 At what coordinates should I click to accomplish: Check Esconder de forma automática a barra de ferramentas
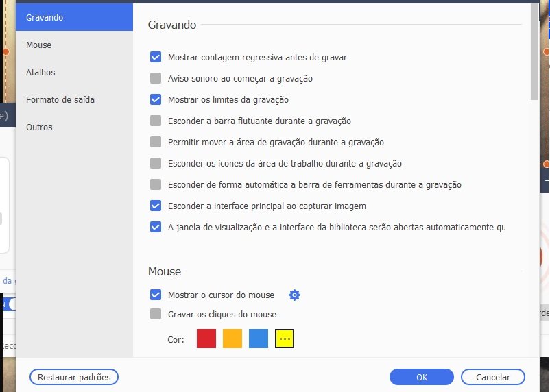coord(156,184)
